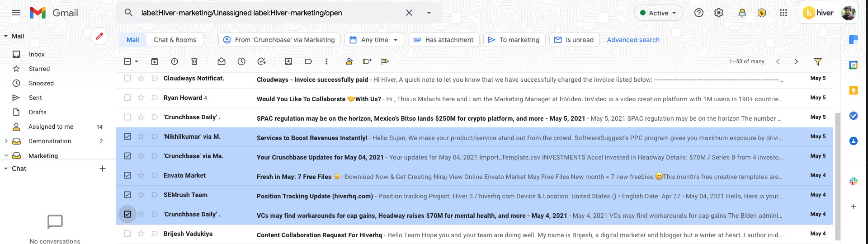This screenshot has width=868, height=244.
Task: Open Advanced search link
Action: point(633,40)
